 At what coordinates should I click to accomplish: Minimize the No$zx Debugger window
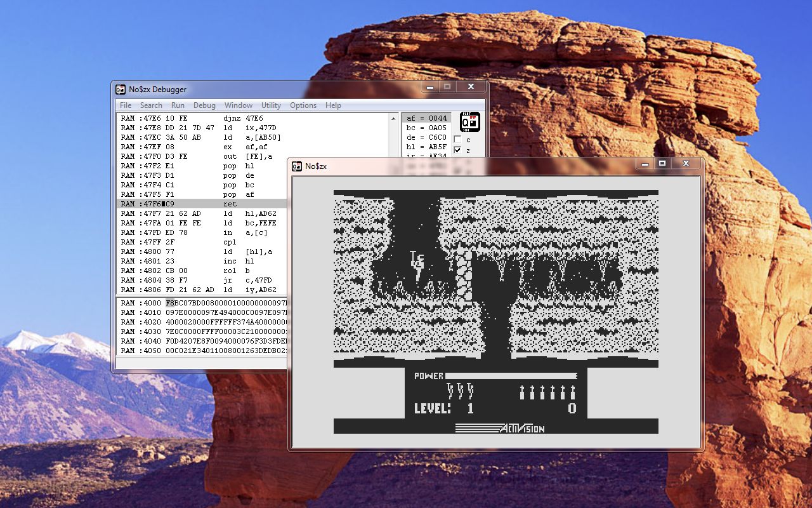[430, 86]
